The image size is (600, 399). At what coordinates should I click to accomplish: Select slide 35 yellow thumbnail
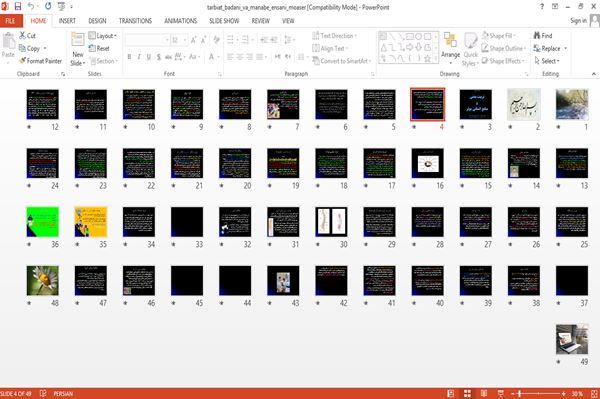click(91, 222)
